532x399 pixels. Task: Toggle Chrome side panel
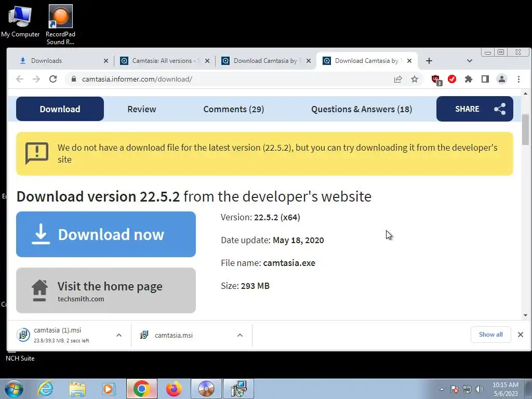pyautogui.click(x=485, y=79)
